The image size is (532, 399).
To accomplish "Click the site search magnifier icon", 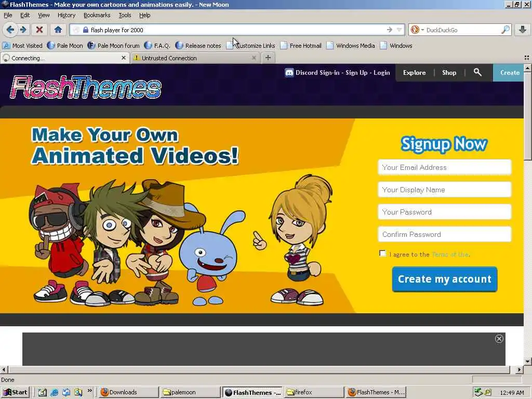I will coord(477,72).
